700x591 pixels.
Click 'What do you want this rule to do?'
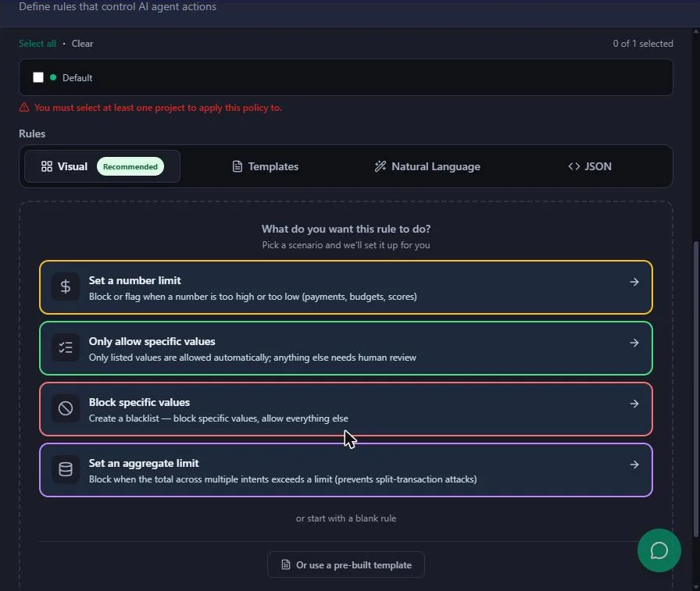(x=346, y=229)
